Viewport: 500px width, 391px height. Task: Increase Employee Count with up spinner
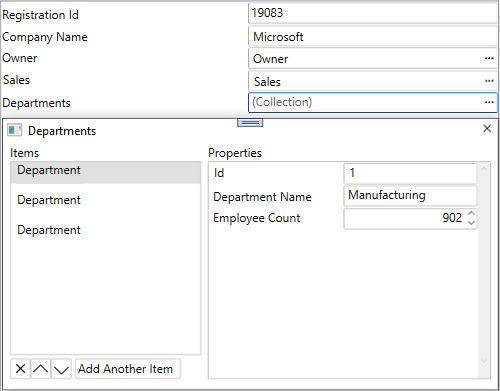point(471,213)
